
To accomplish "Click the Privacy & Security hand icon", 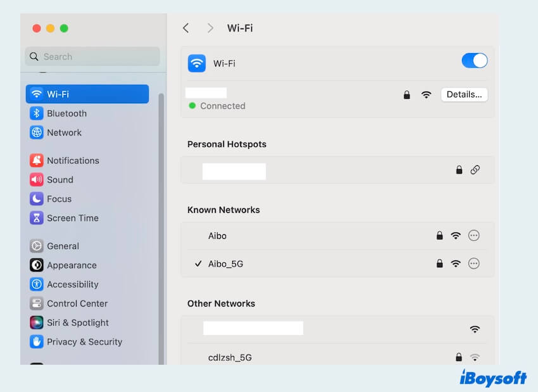I will point(37,341).
